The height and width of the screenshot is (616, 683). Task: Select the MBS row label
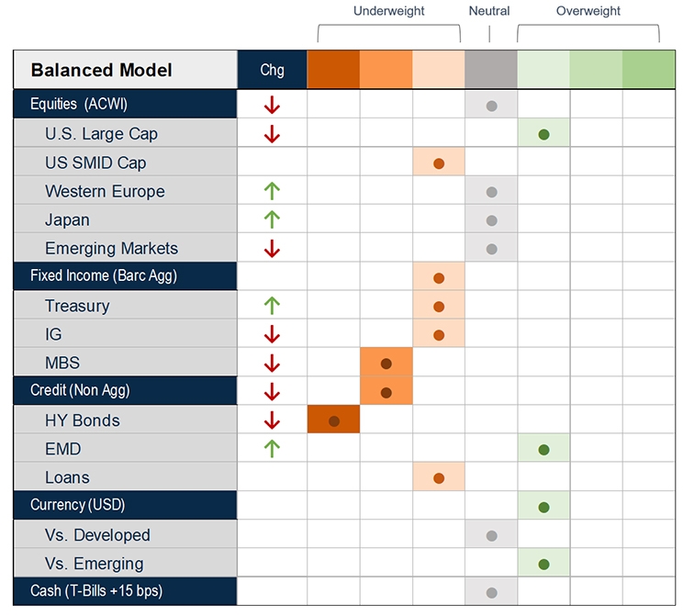coord(62,363)
